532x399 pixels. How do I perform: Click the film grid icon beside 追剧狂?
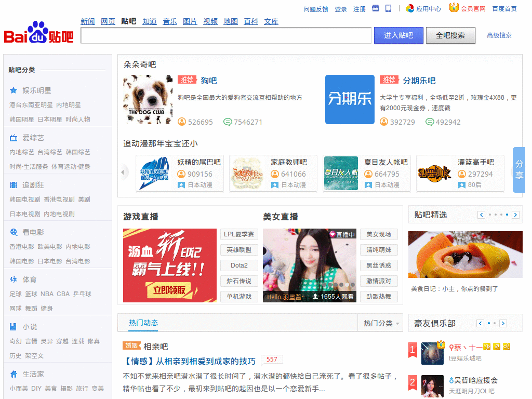(14, 185)
